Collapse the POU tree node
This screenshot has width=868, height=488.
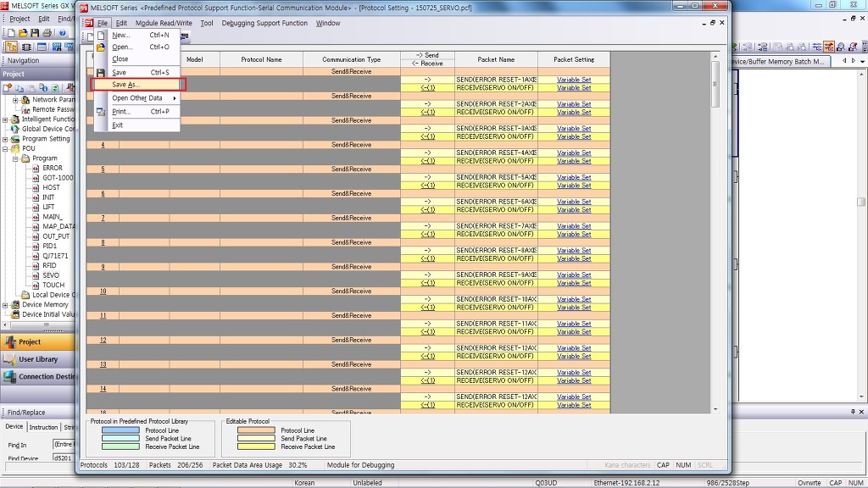(6, 149)
